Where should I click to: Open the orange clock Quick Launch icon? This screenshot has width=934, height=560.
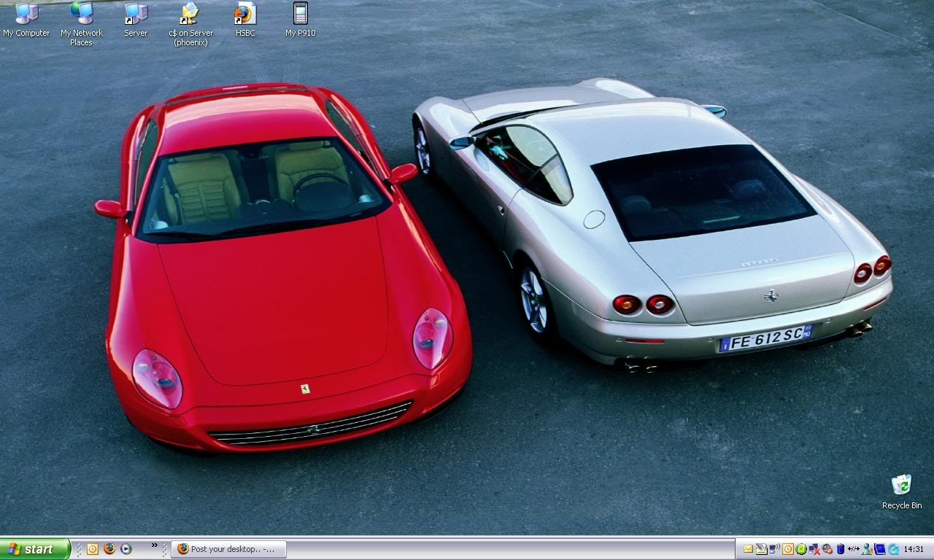tap(93, 549)
